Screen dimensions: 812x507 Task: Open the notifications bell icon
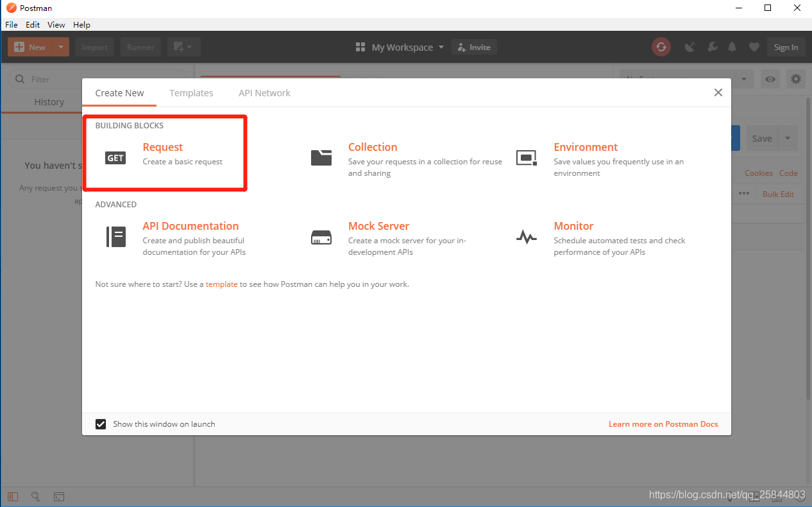[x=732, y=47]
